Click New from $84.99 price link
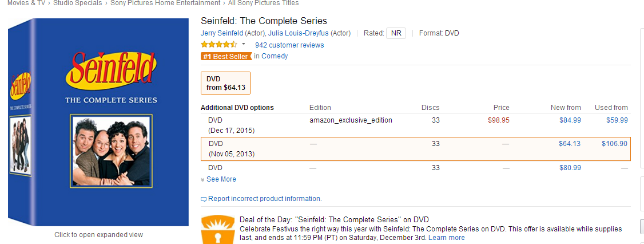 [x=570, y=120]
